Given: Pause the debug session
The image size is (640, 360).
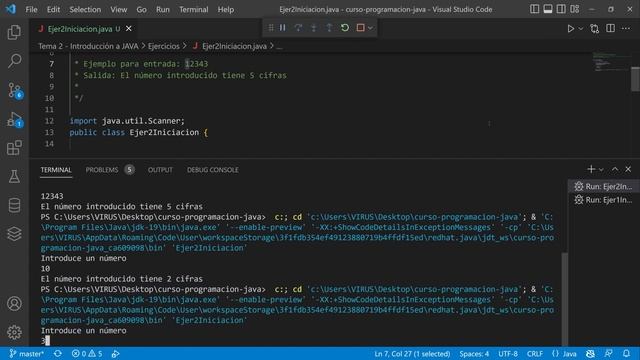Looking at the screenshot, I should pos(282,28).
